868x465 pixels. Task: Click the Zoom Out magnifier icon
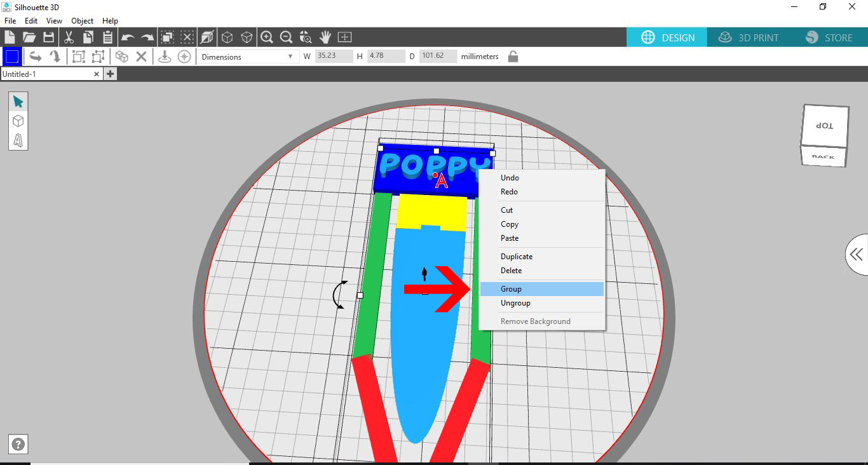click(x=286, y=37)
